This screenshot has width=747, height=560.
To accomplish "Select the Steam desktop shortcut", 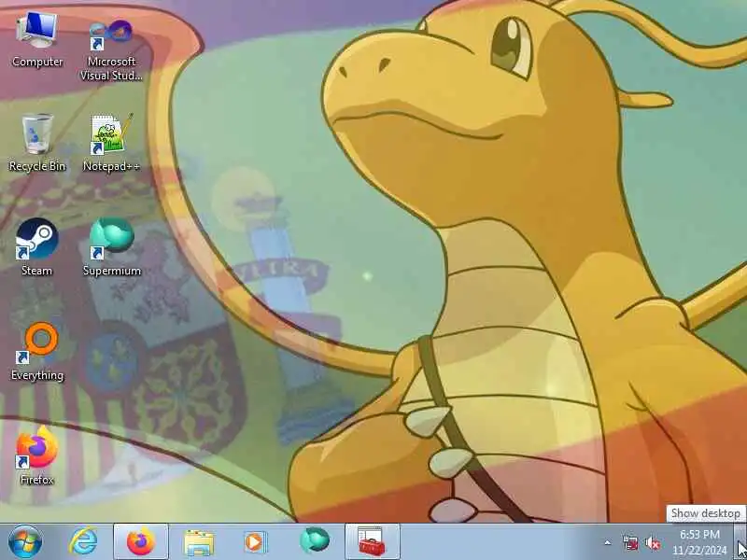I will point(37,247).
